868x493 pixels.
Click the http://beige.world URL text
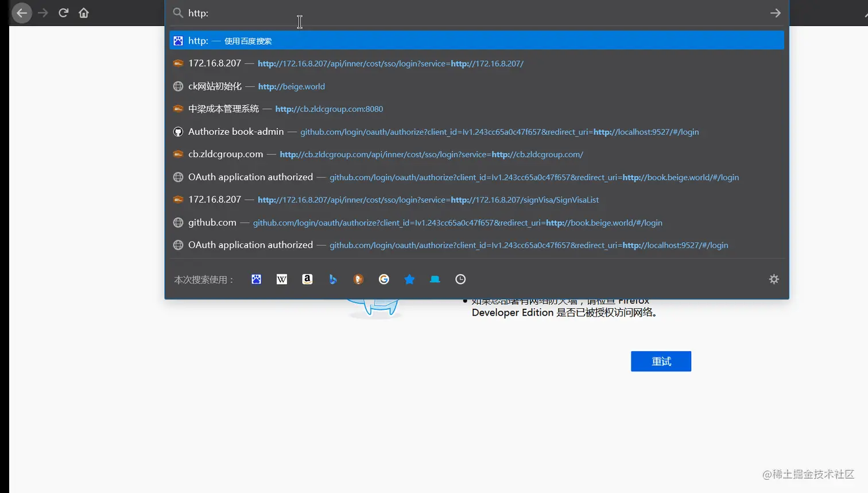click(x=292, y=87)
